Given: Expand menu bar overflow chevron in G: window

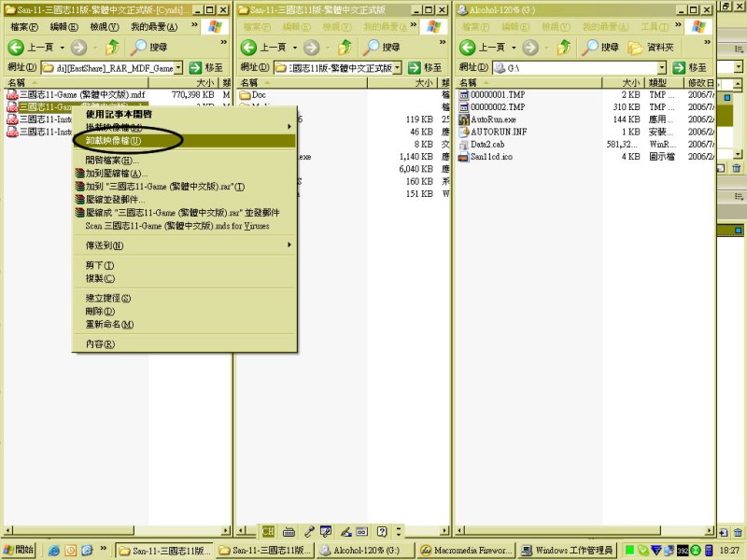Looking at the screenshot, I should 679,25.
